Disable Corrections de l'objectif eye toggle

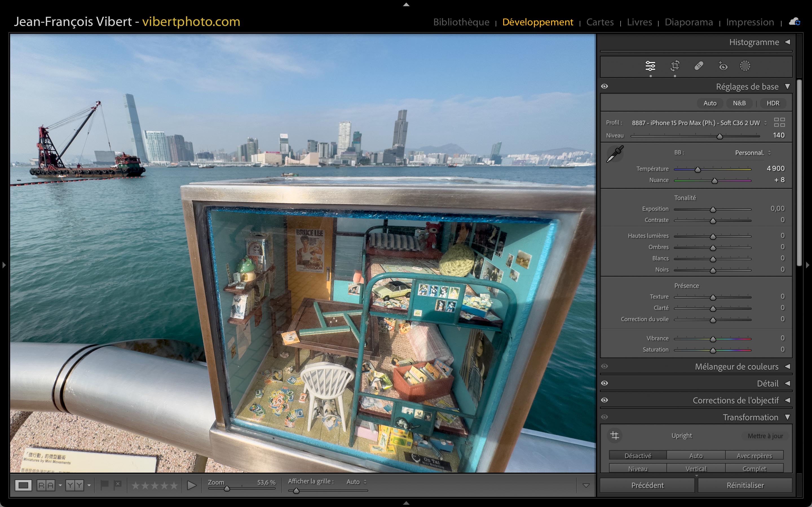click(x=604, y=400)
